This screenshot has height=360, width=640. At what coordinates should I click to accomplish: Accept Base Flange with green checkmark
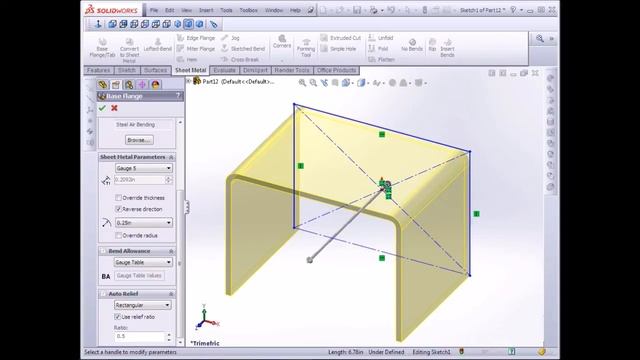102,108
